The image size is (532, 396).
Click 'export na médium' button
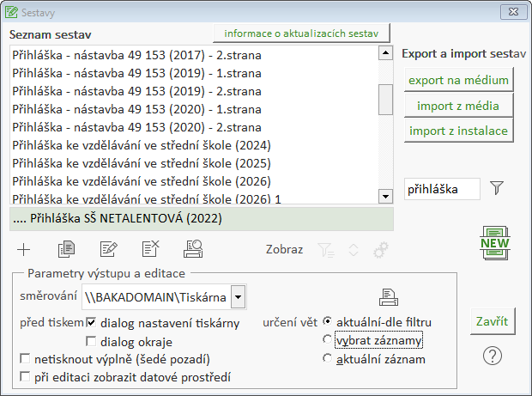pyautogui.click(x=458, y=81)
